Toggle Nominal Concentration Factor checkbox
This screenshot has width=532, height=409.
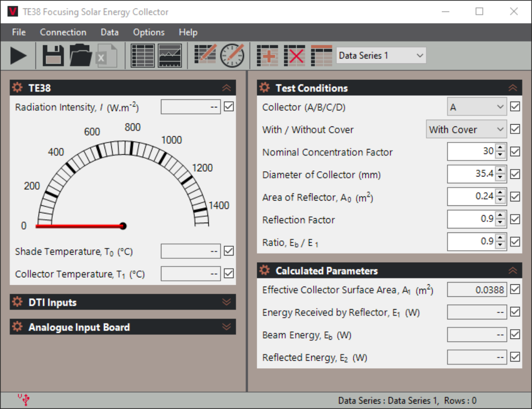(x=515, y=152)
